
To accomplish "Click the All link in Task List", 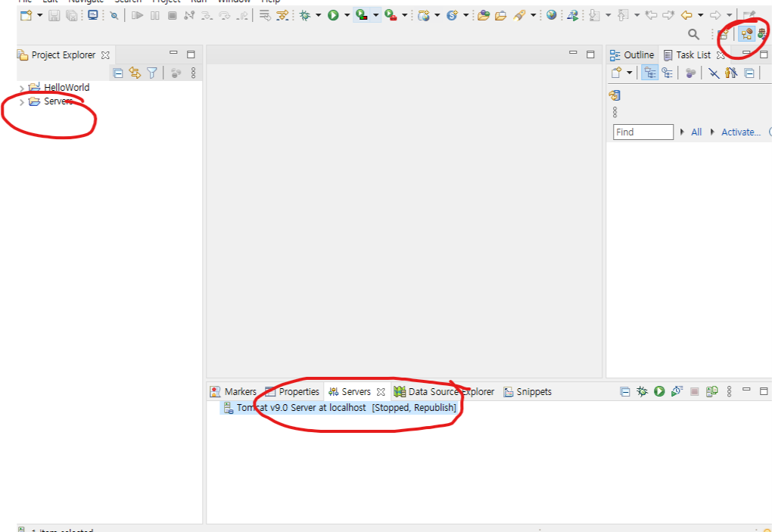I will [696, 132].
